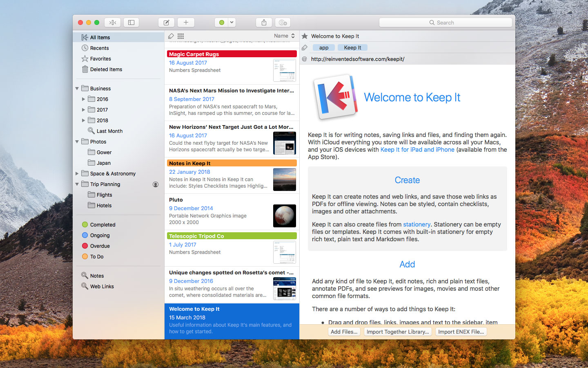Create a new note with compose icon

point(166,22)
